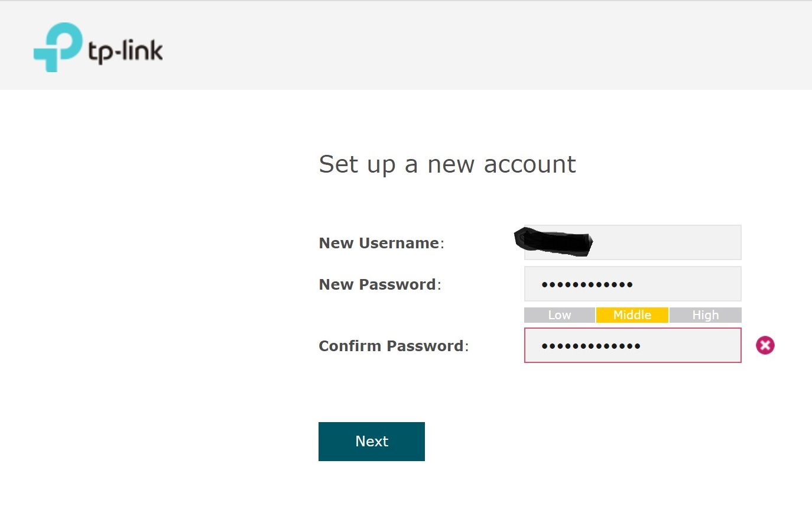Click the masked dots in Confirm Password
This screenshot has width=812, height=509.
click(590, 346)
